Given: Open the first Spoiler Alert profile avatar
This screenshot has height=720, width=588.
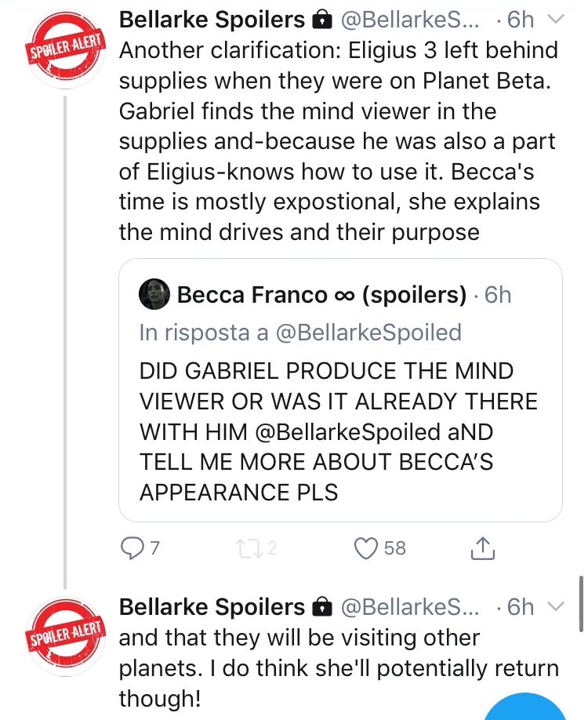Looking at the screenshot, I should pyautogui.click(x=65, y=53).
